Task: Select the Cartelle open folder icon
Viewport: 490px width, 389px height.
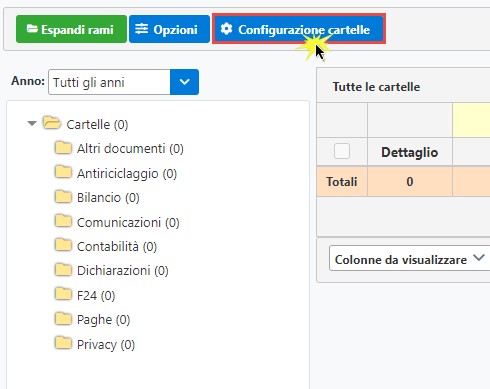Action: click(52, 123)
